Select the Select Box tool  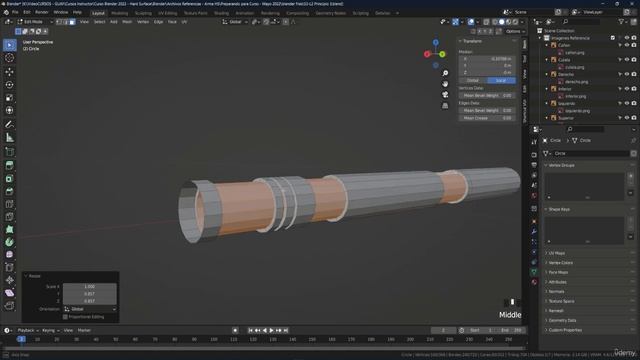tap(9, 45)
